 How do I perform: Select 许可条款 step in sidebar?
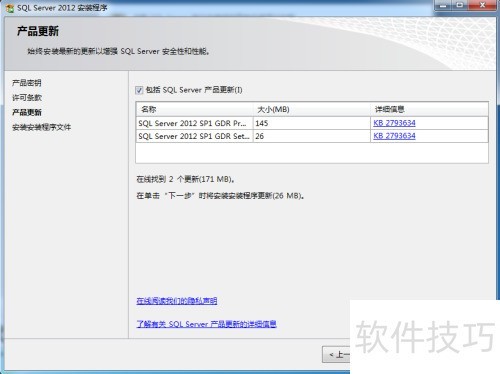27,97
